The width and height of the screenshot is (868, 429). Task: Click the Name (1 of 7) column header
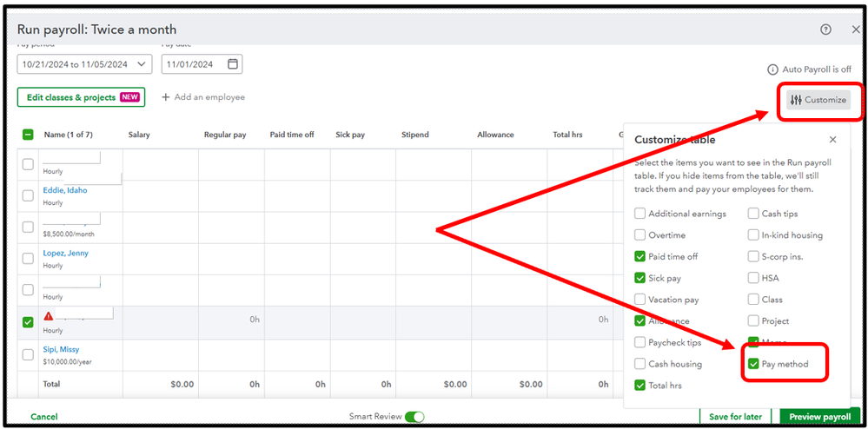click(x=68, y=135)
